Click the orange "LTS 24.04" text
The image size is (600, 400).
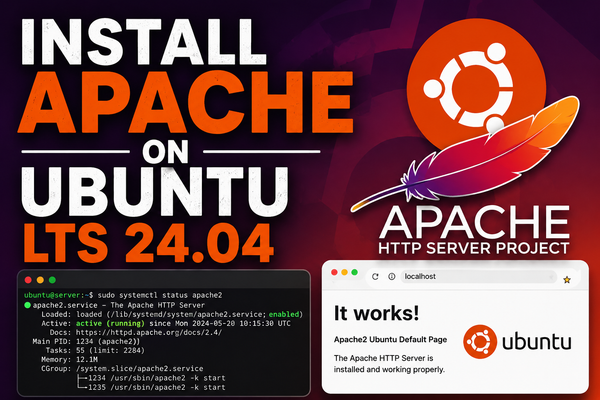[149, 243]
